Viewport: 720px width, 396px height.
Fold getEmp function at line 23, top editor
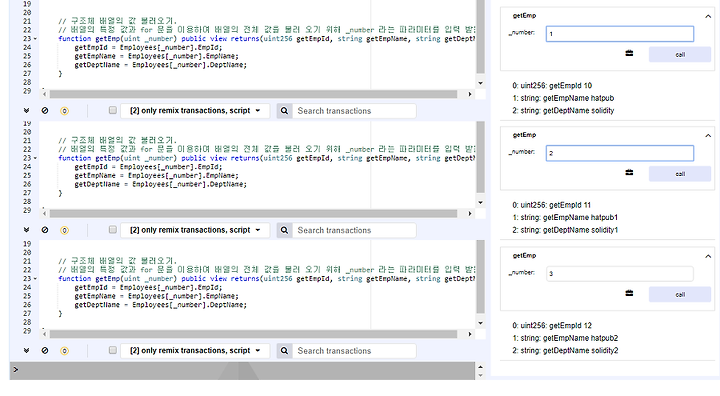(35, 39)
